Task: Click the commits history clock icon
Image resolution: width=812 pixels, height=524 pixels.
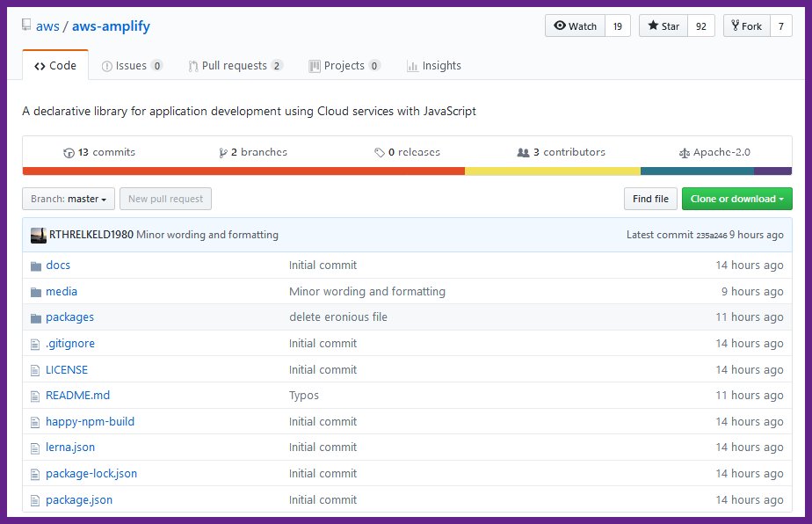Action: [x=69, y=153]
